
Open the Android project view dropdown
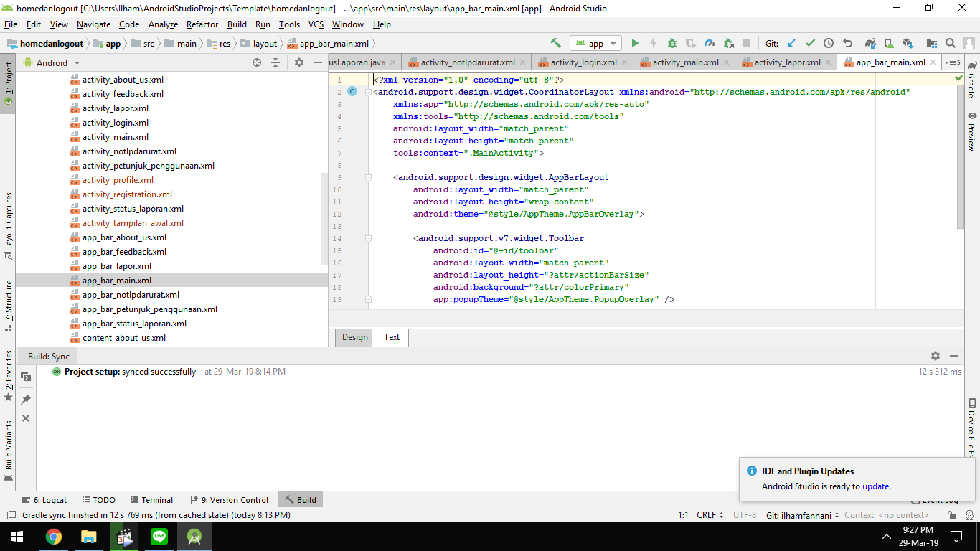point(52,62)
